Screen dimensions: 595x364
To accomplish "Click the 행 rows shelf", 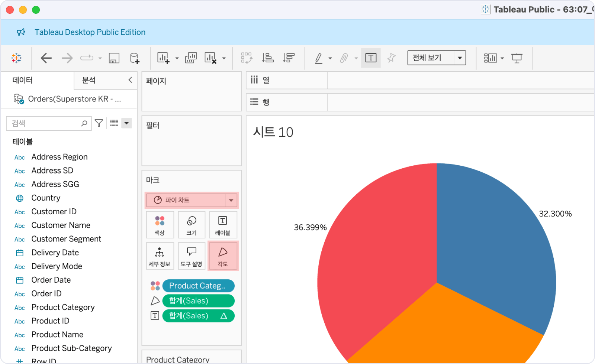I will coord(420,102).
